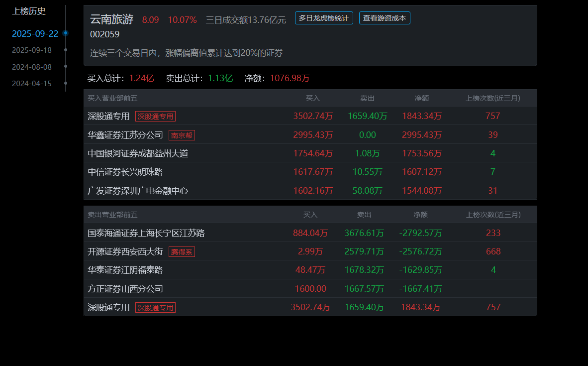The image size is (588, 366).
Task: Click 三日成交额13.76亿元 text
Action: pos(246,20)
